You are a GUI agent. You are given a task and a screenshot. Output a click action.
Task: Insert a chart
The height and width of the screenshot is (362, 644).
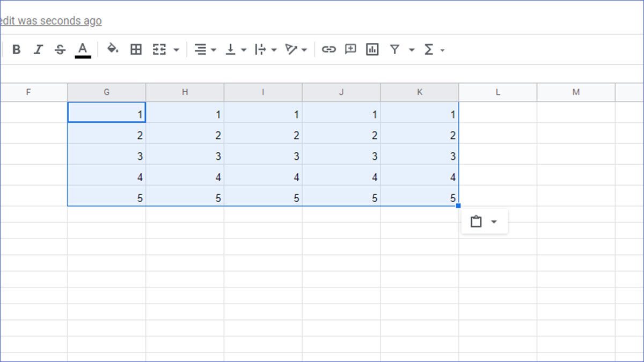click(x=372, y=50)
